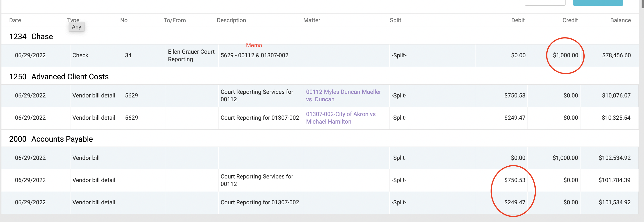The height and width of the screenshot is (222, 644).
Task: Click the white outlined button at top right
Action: pyautogui.click(x=545, y=2)
